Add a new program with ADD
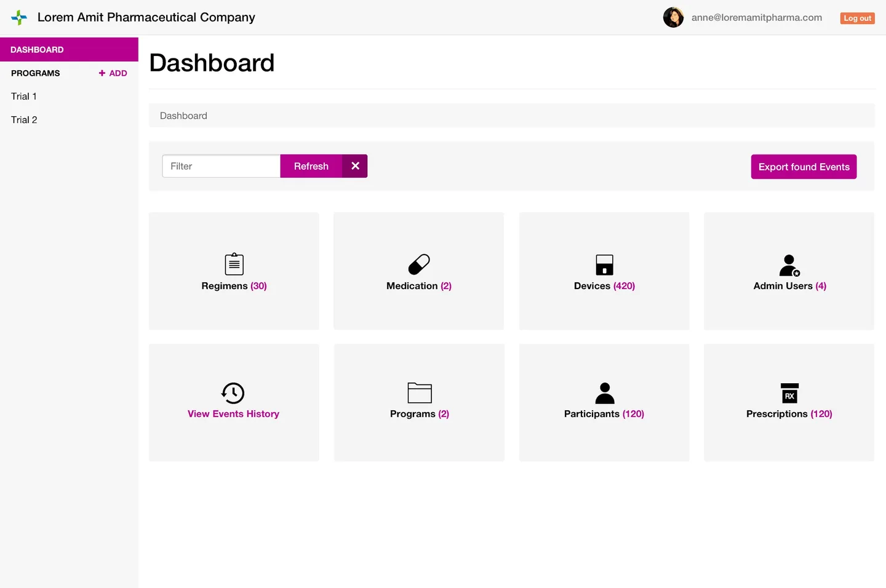886x588 pixels. tap(113, 73)
